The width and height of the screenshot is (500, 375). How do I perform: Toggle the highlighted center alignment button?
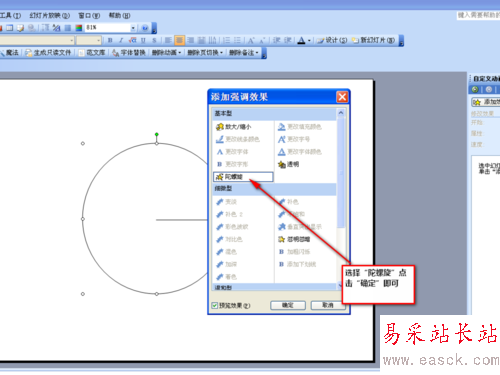tap(179, 40)
